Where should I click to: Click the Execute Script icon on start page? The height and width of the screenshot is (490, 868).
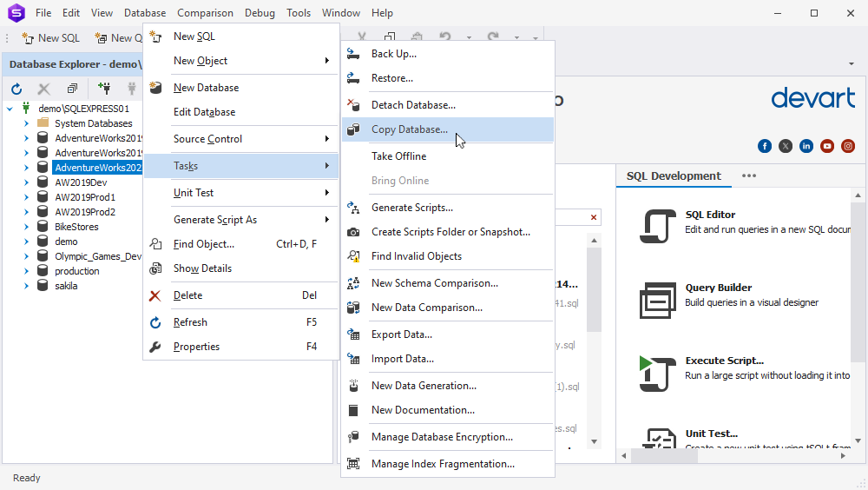[x=658, y=374]
